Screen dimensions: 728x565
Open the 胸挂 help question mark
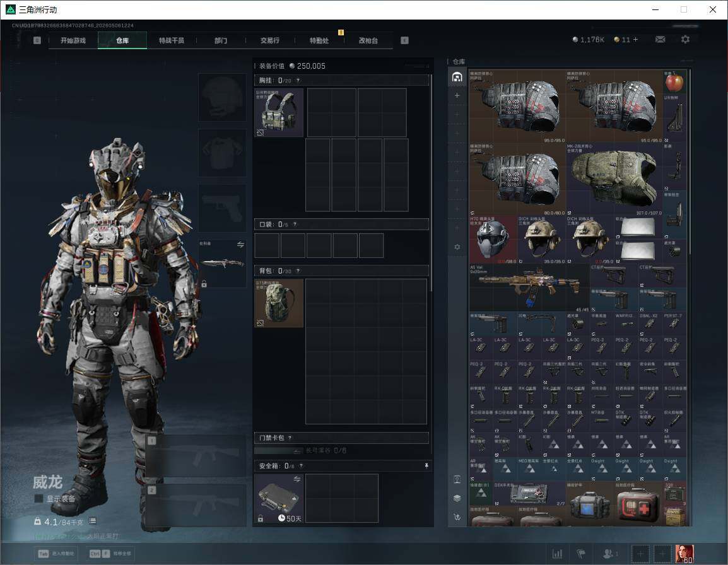coord(298,80)
